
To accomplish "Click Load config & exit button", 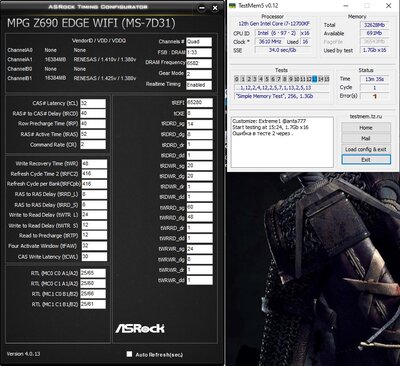I will (x=366, y=149).
